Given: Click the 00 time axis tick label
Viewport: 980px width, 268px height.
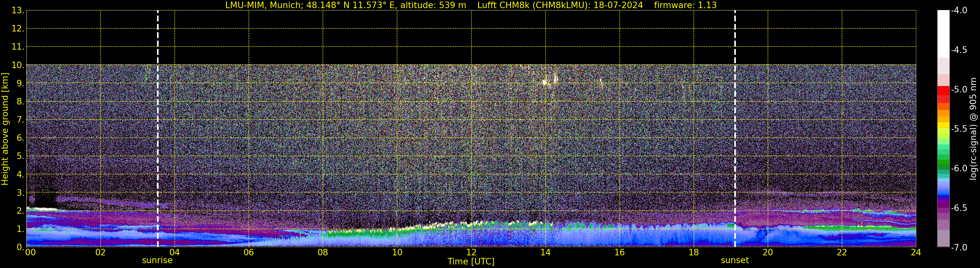Looking at the screenshot, I should (31, 253).
